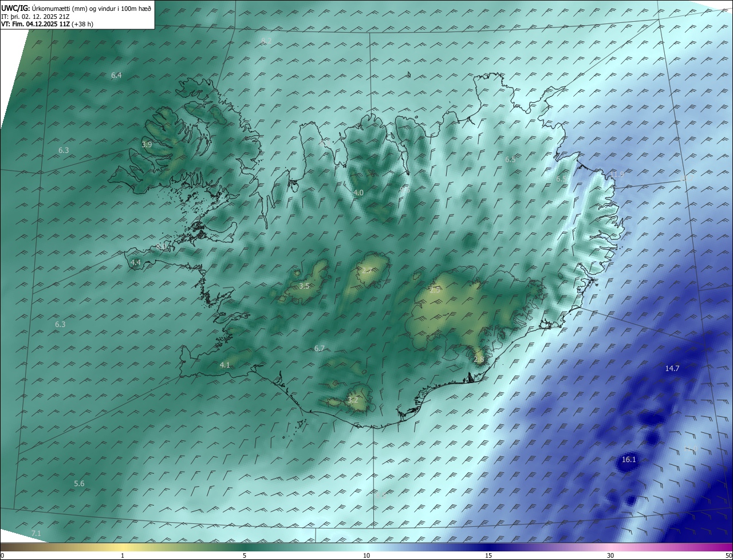Image resolution: width=733 pixels, height=560 pixels.
Task: Click the 4.4 value on Snæfellsnes peninsula
Action: [136, 262]
